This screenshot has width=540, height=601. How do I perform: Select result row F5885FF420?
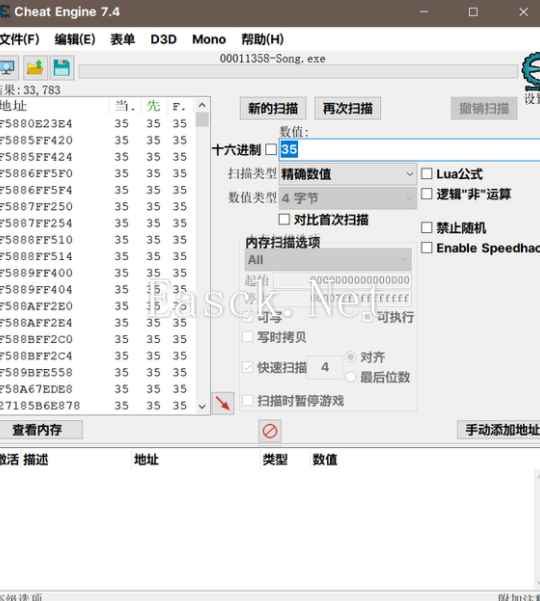[98, 140]
